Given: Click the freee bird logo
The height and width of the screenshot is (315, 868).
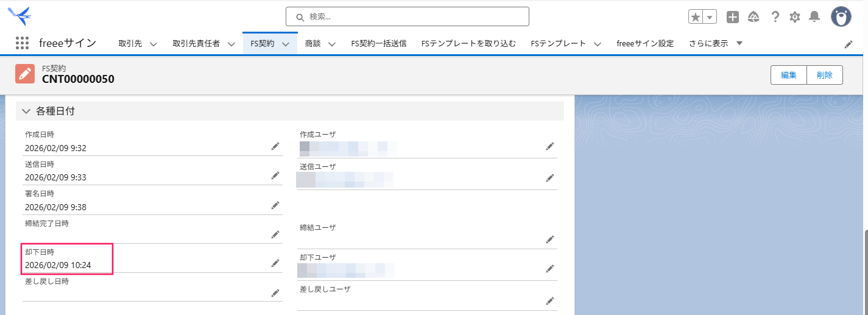Looking at the screenshot, I should 19,16.
